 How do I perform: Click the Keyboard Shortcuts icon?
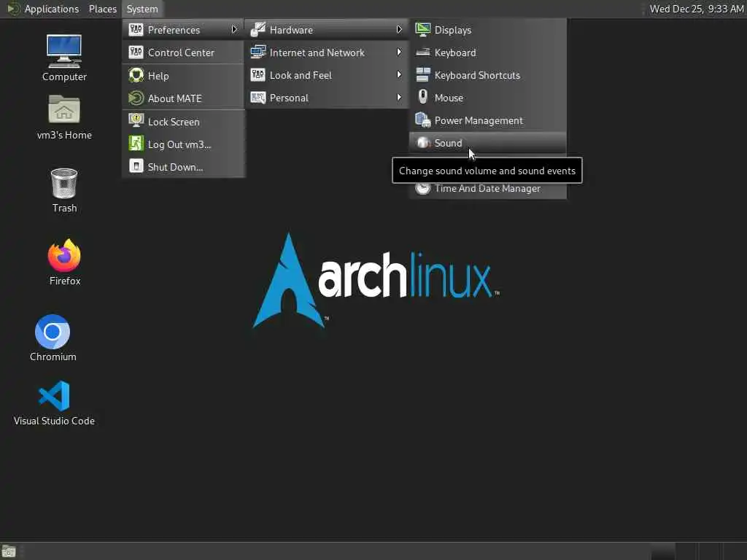click(422, 75)
